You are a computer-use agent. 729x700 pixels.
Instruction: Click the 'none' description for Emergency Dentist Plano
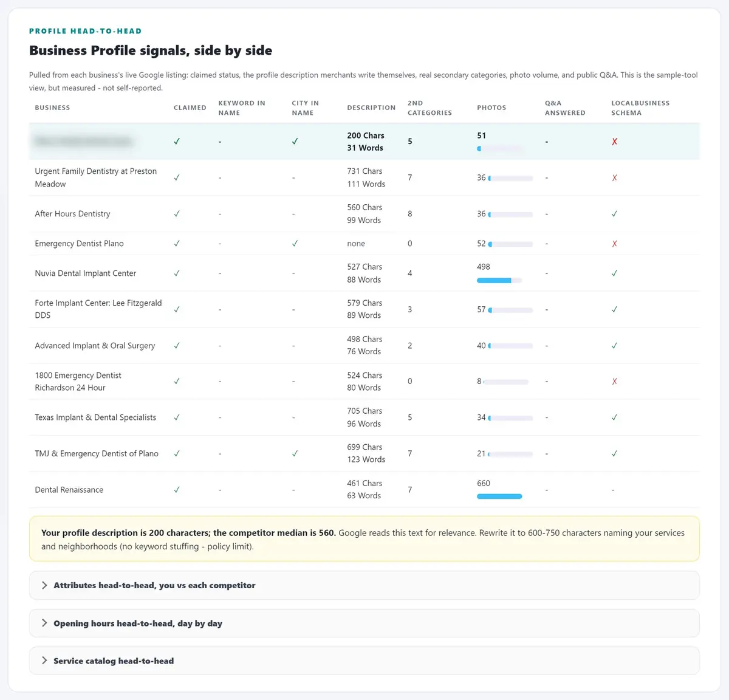(356, 244)
